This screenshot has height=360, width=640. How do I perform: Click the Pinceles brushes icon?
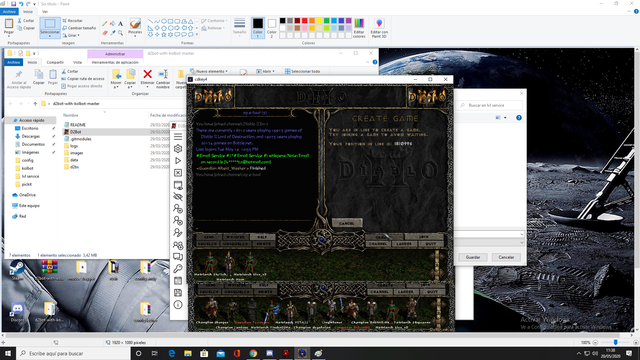[135, 24]
